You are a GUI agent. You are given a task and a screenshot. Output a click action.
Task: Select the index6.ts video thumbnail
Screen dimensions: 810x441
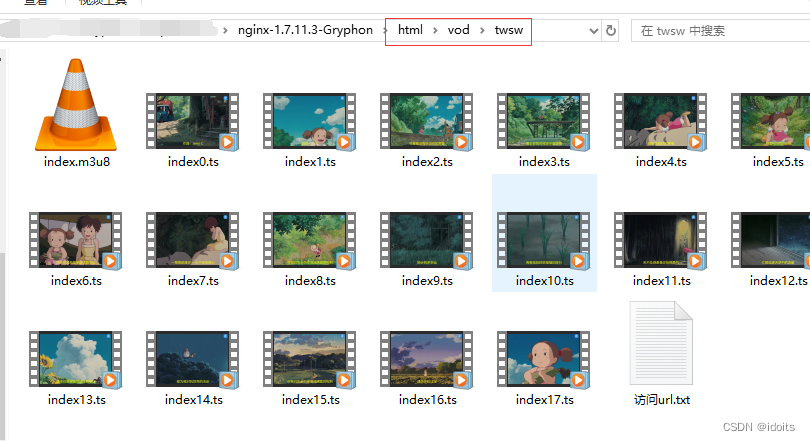[75, 241]
